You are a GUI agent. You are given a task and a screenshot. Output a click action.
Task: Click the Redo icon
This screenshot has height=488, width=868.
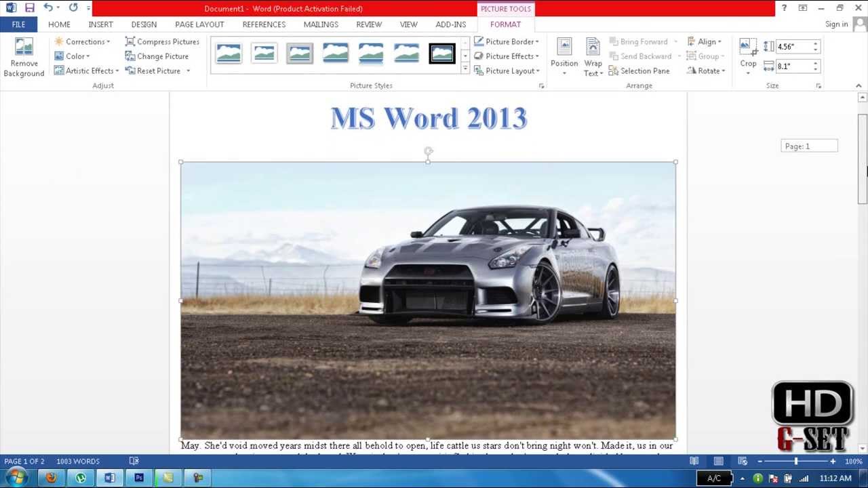(x=73, y=8)
